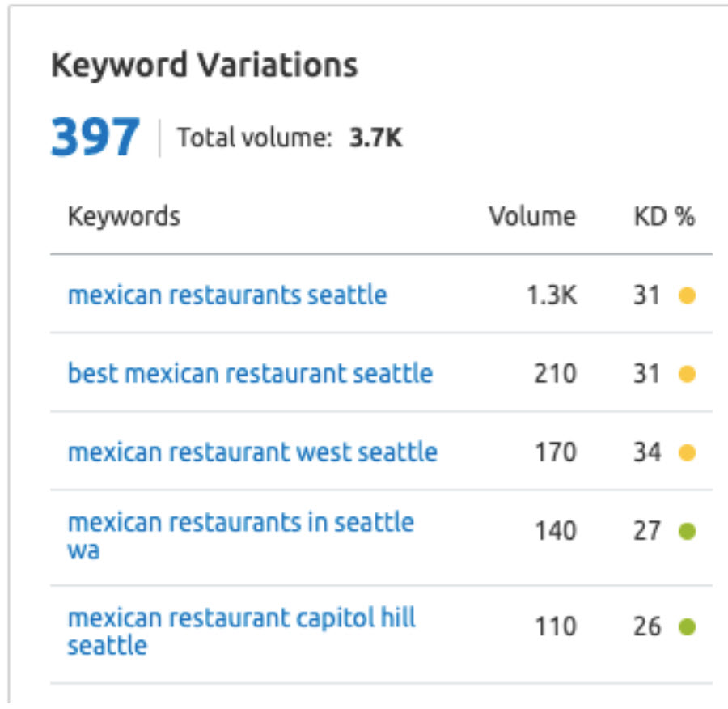Open 'mexican restaurant capitol hill seattle' keyword
This screenshot has width=728, height=709.
242,632
